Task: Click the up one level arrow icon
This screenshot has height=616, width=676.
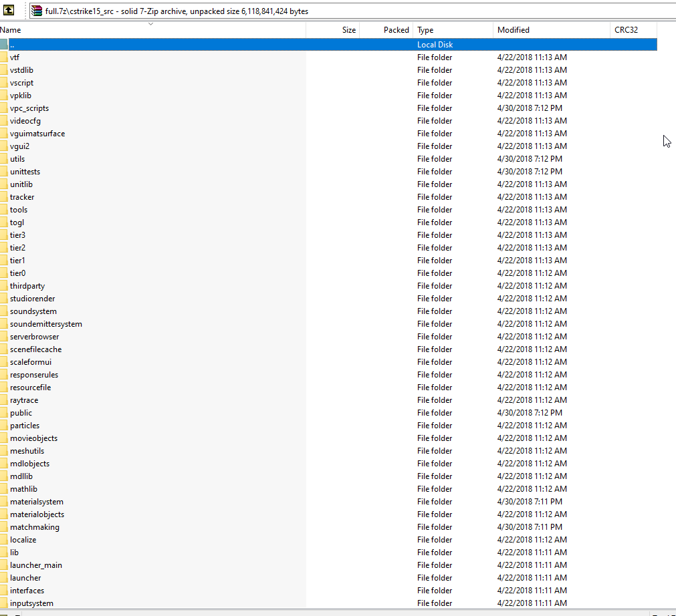Action: tap(9, 10)
